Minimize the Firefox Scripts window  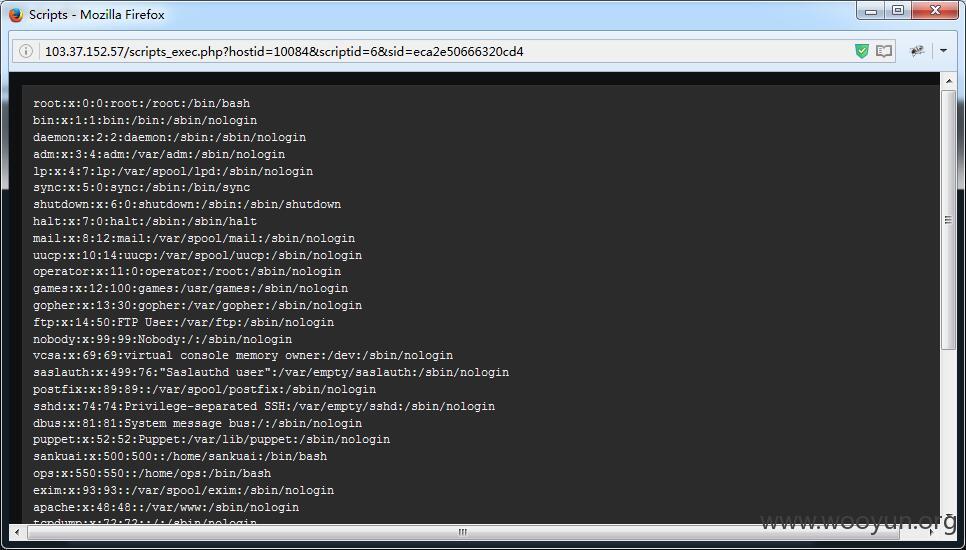click(x=871, y=11)
